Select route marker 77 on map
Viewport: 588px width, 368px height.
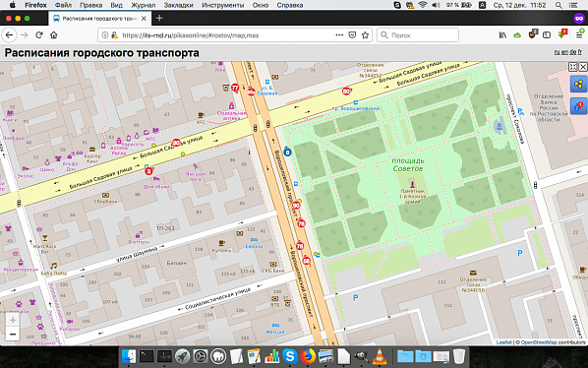point(235,88)
